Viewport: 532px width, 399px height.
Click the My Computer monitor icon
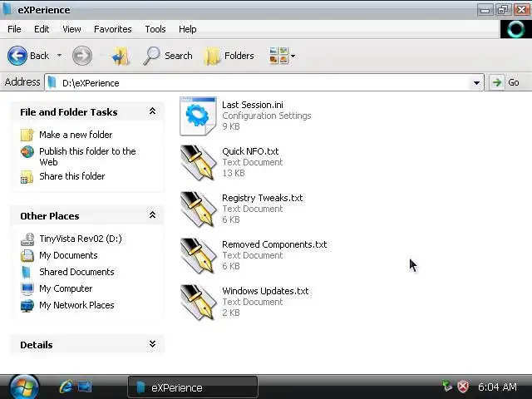click(27, 288)
